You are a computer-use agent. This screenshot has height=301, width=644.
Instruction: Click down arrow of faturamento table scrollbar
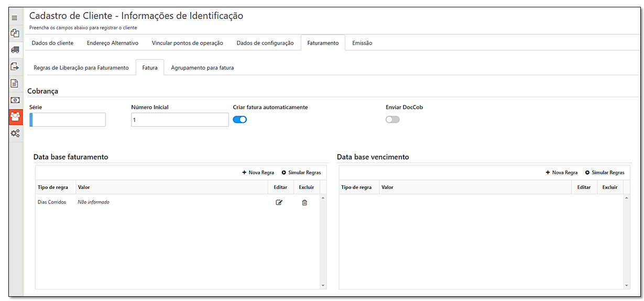(x=323, y=285)
